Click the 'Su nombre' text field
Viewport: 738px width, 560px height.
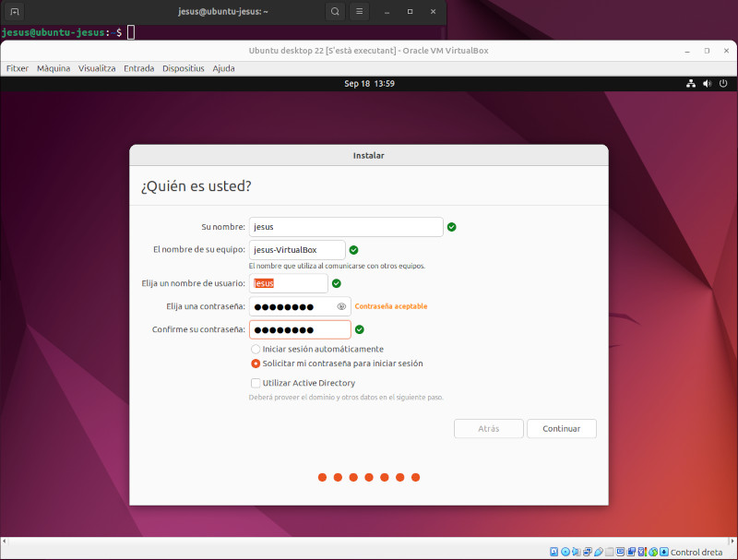click(346, 227)
